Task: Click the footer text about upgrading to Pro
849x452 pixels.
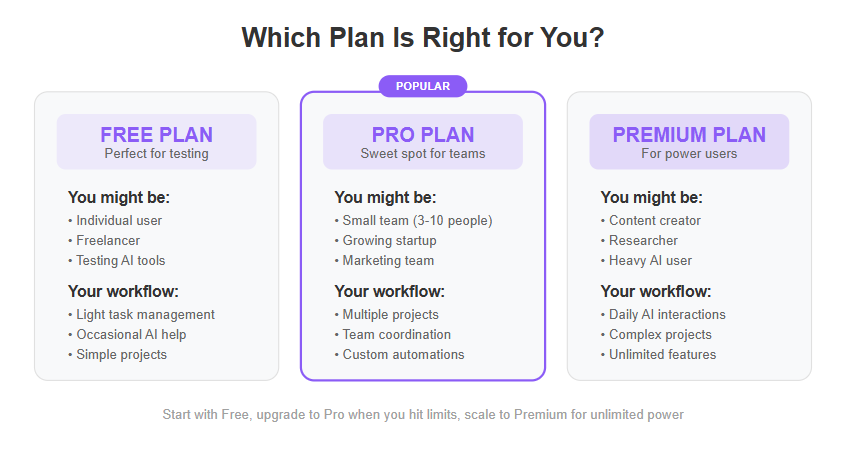Action: 423,415
